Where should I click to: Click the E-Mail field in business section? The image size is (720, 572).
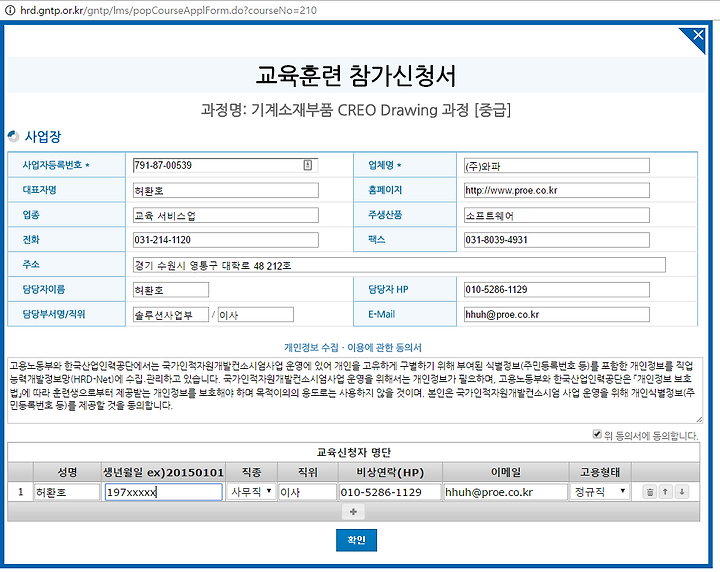coord(557,314)
